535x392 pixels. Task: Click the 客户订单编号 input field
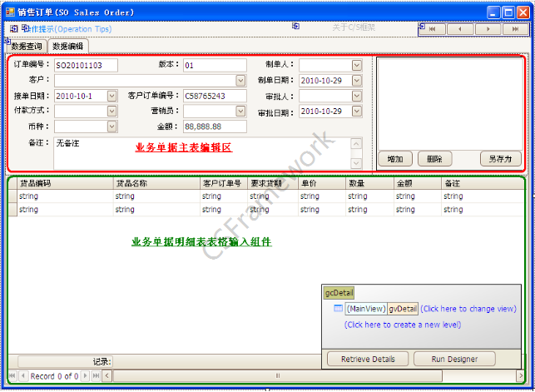pyautogui.click(x=215, y=96)
